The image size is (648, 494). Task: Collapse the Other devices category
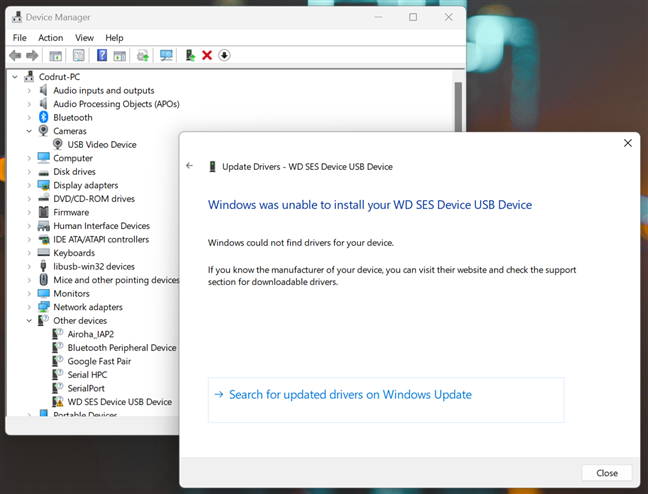tap(29, 320)
